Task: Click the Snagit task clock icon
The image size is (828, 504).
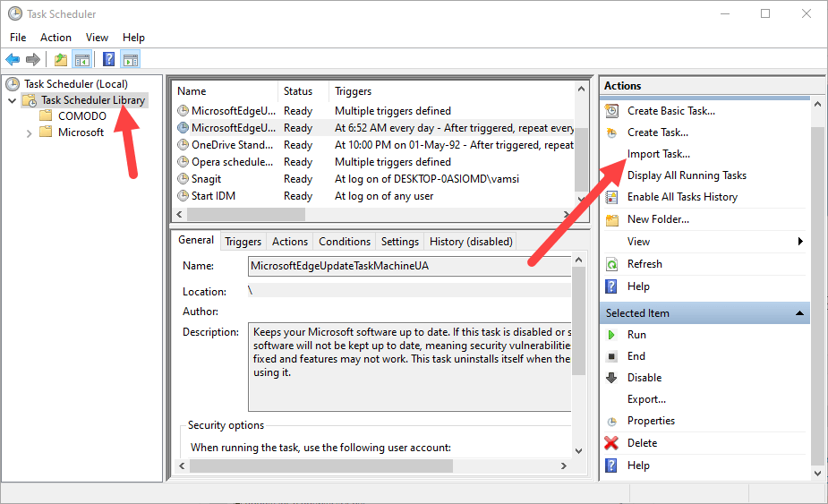Action: coord(183,179)
